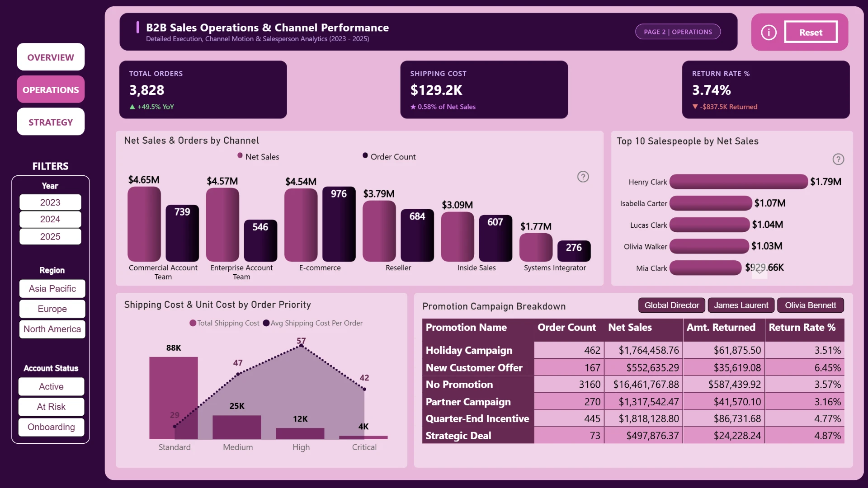Screen dimensions: 868x488
Task: Open help icon in Top 10 Salespeople panel
Action: coord(838,159)
